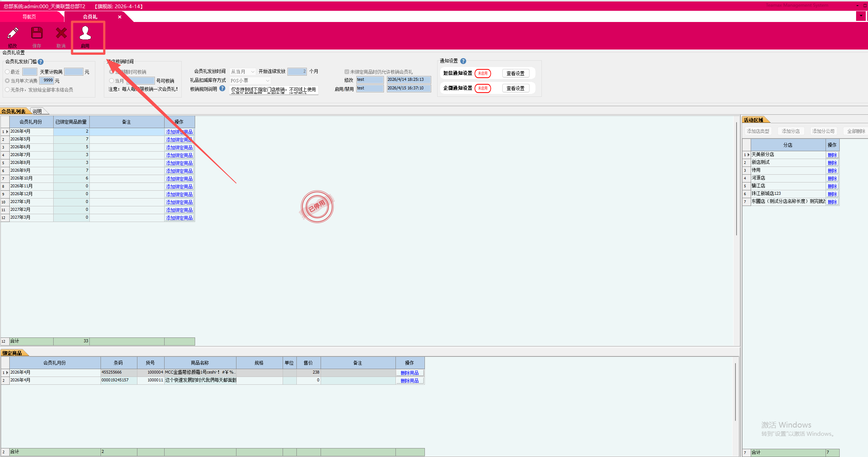
Task: Open tab list dropdown arrow at top right
Action: [x=861, y=16]
